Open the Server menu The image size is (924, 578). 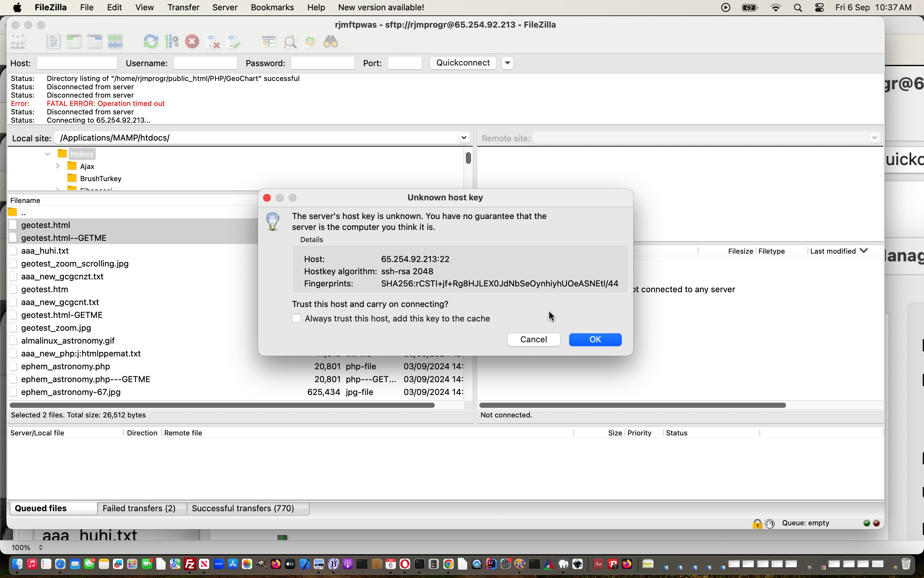pyautogui.click(x=225, y=8)
